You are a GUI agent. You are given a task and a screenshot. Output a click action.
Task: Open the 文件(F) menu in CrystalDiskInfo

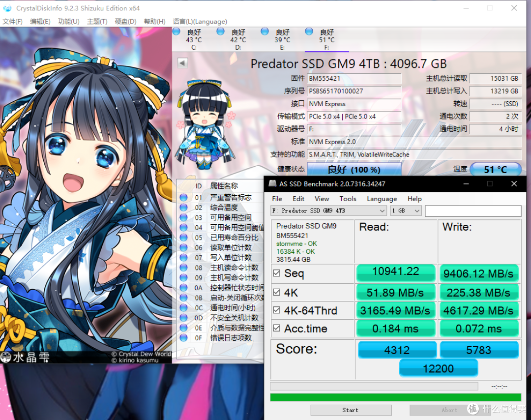coord(12,21)
